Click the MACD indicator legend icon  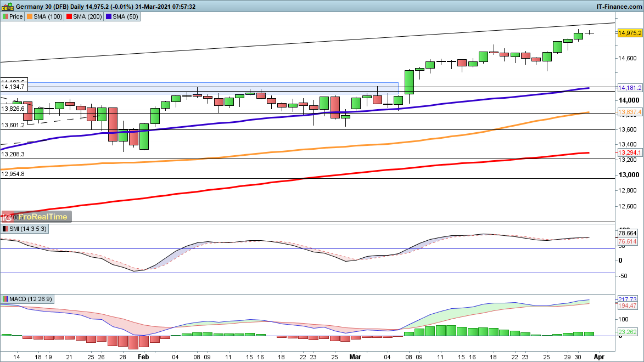(x=5, y=299)
